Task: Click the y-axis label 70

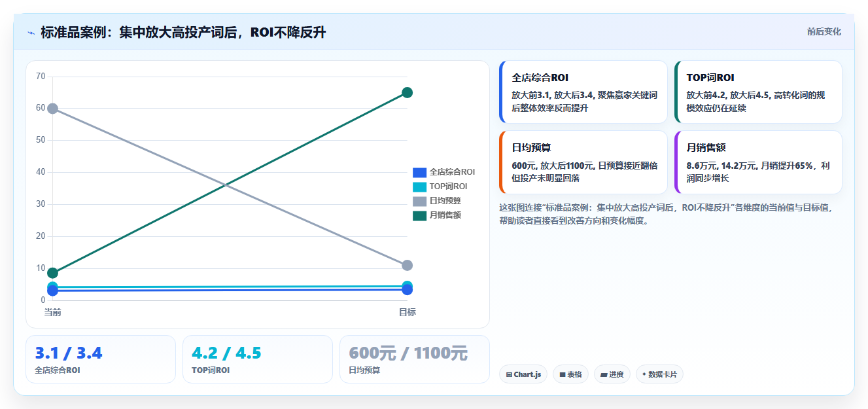Action: [x=41, y=77]
